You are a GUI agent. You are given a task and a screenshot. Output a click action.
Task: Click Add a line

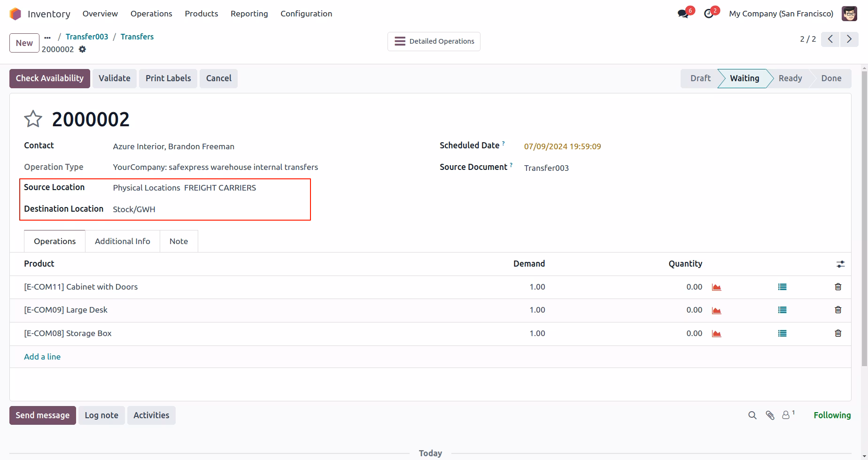click(x=42, y=357)
